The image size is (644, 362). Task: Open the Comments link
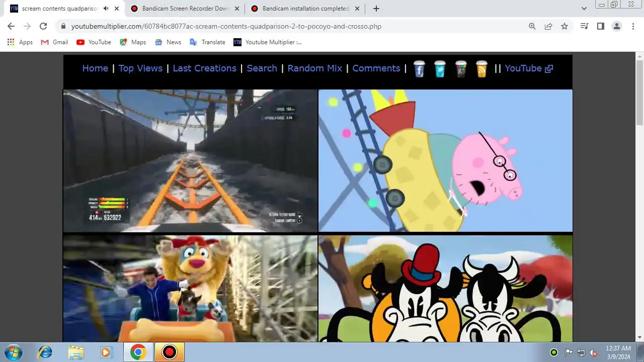point(376,68)
